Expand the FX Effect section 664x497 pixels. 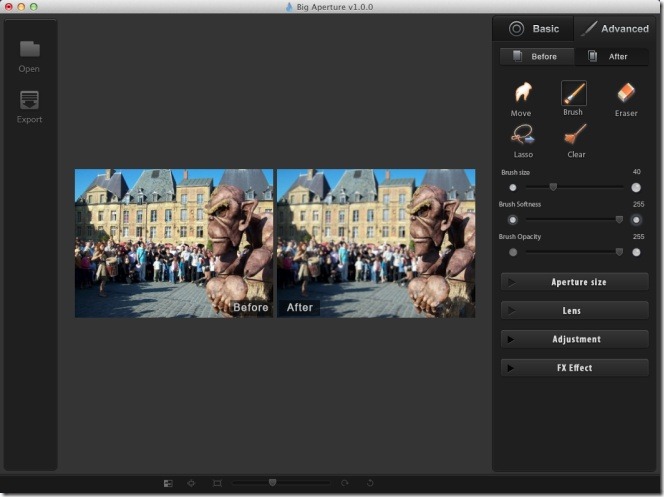(x=574, y=368)
